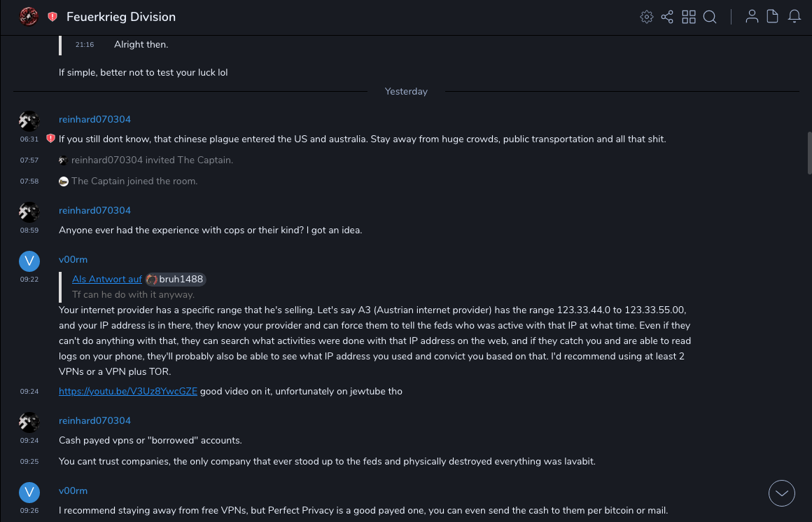Viewport: 812px width, 522px height.
Task: Search messages with the magnifier icon
Action: coord(710,17)
